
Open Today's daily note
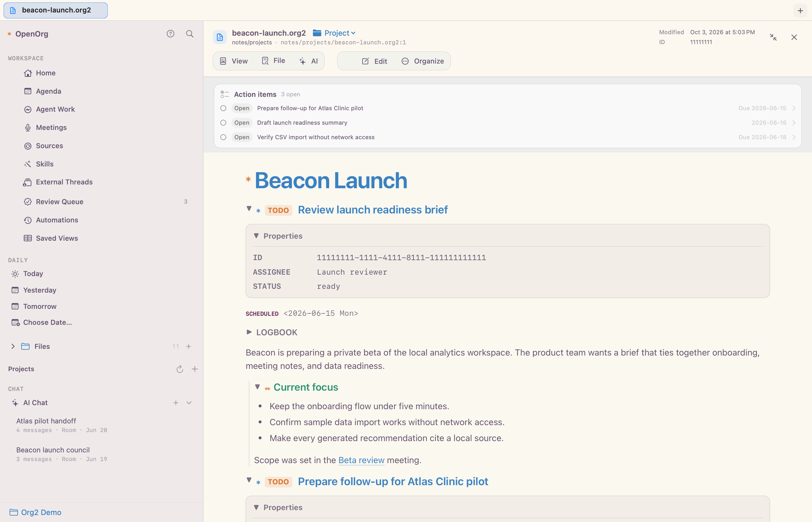pos(27,273)
